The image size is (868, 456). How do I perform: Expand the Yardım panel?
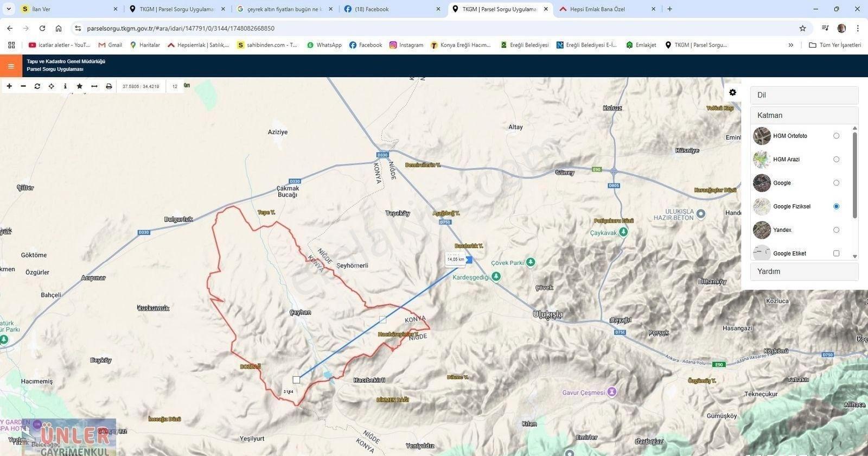804,271
